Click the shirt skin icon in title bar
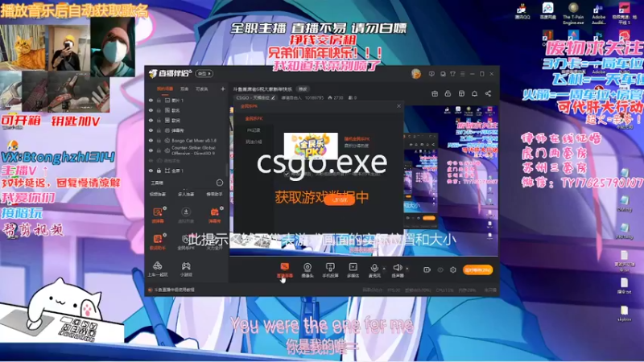 point(452,74)
